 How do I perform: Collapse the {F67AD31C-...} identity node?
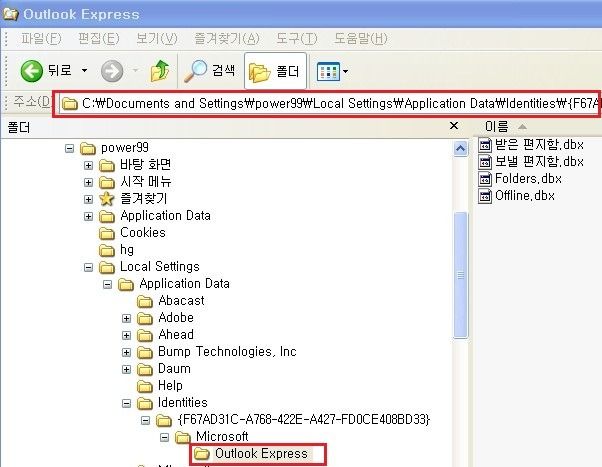tap(145, 421)
